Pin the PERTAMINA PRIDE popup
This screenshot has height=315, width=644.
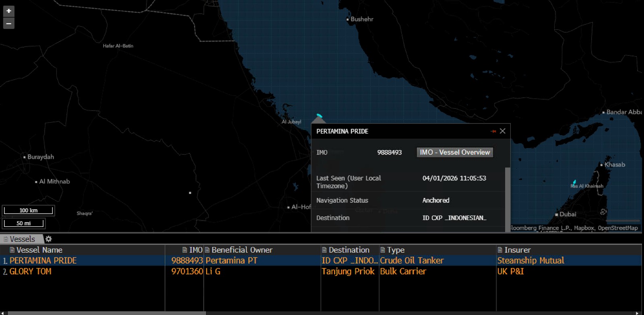(493, 131)
